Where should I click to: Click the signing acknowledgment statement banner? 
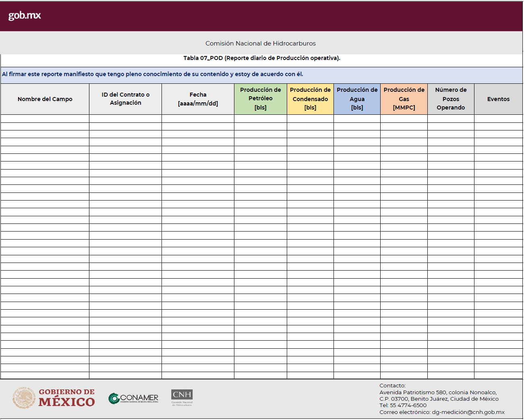[x=153, y=74]
